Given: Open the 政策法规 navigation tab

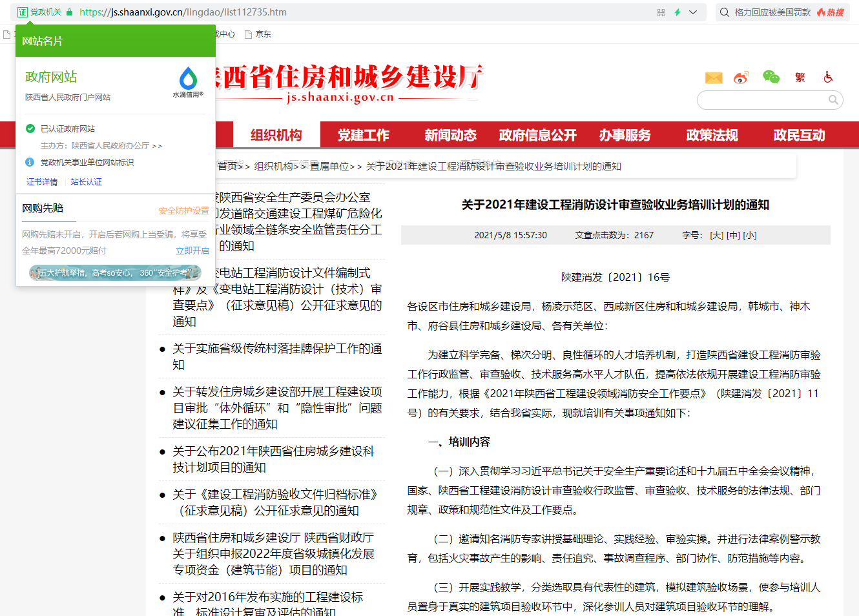Looking at the screenshot, I should 712,135.
